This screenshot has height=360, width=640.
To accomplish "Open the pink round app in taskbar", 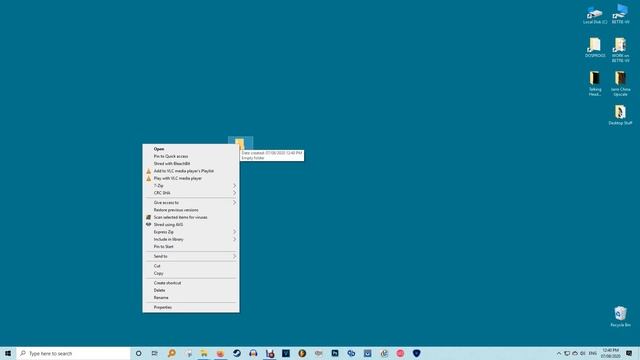I will coord(400,353).
